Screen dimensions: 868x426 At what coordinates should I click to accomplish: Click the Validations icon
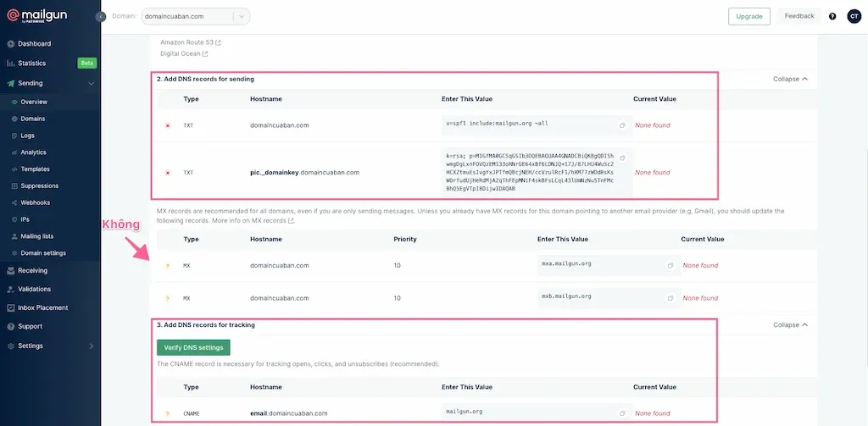coord(10,290)
